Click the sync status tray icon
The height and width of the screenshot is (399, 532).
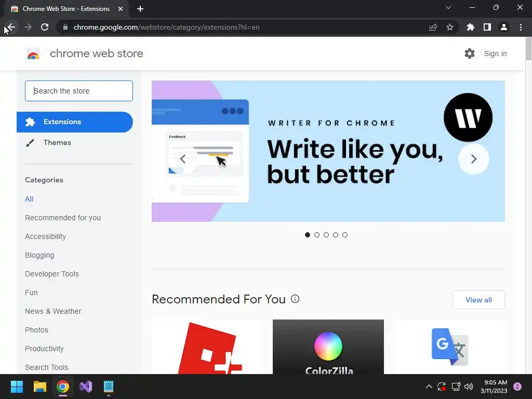tap(442, 387)
